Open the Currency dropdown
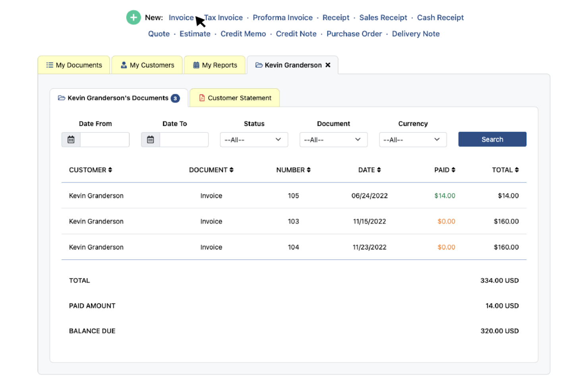Viewport: 588px width, 392px height. (412, 139)
